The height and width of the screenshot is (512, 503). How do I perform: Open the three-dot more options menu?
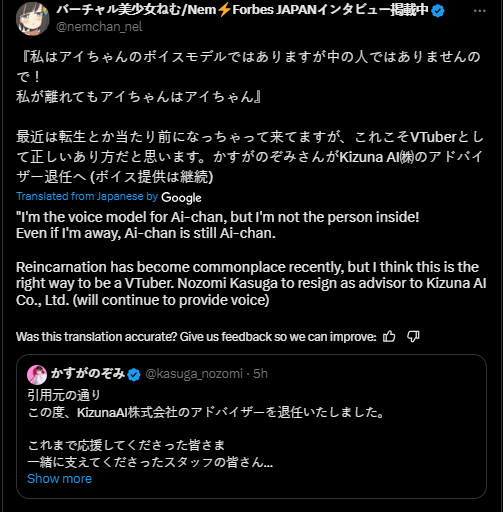pos(479,11)
